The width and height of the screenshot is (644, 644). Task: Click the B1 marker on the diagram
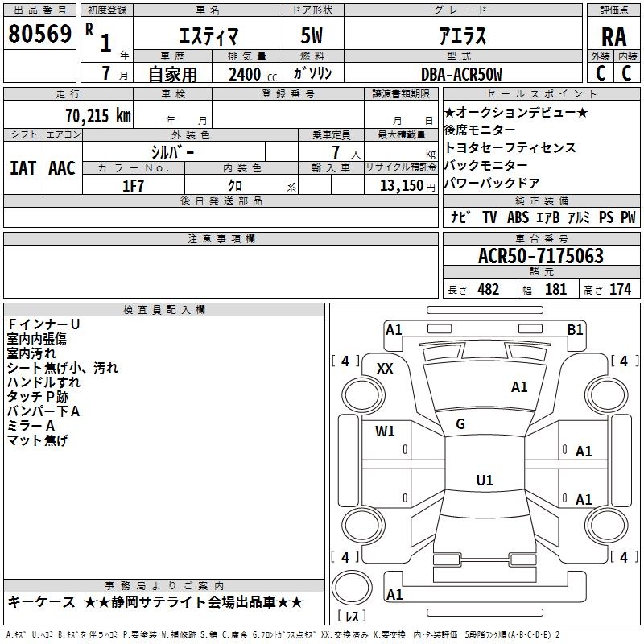575,329
